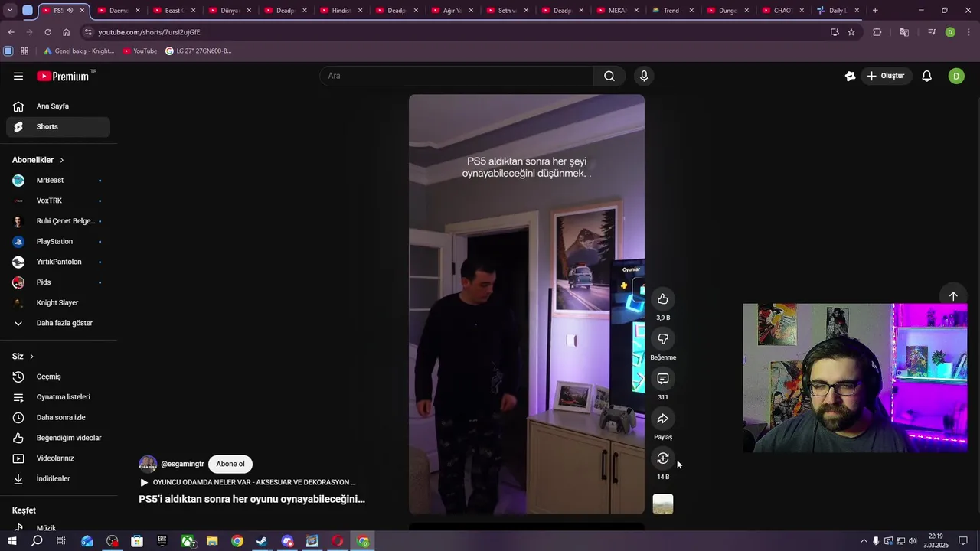The image size is (980, 551).
Task: Pause the playing short video
Action: click(x=526, y=305)
